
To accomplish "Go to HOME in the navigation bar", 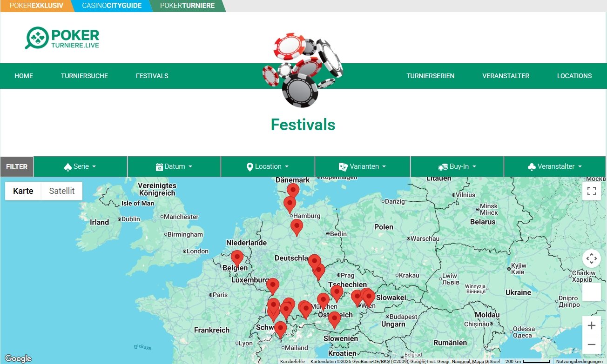I will coord(24,76).
